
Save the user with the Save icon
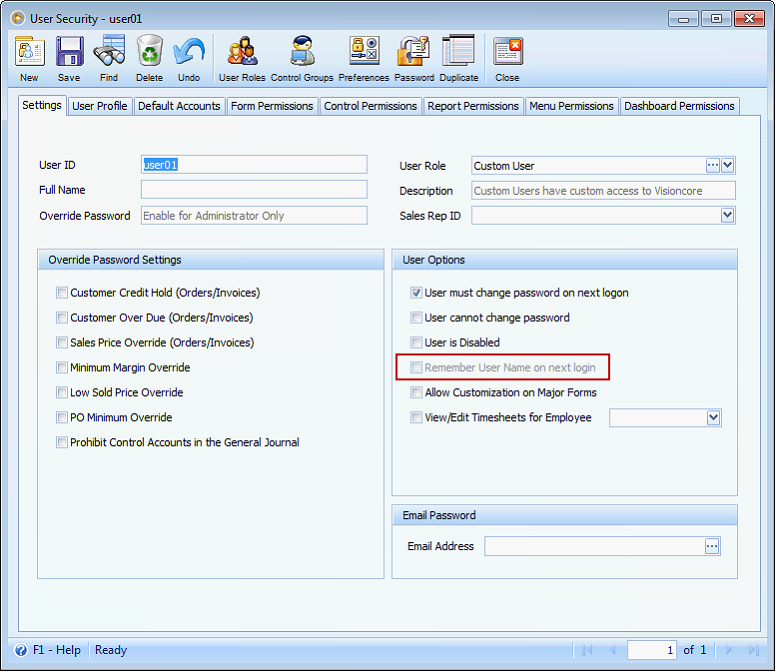click(x=69, y=59)
